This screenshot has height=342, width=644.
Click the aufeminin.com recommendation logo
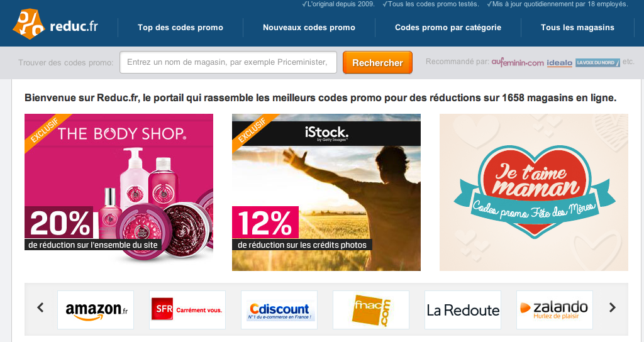518,62
